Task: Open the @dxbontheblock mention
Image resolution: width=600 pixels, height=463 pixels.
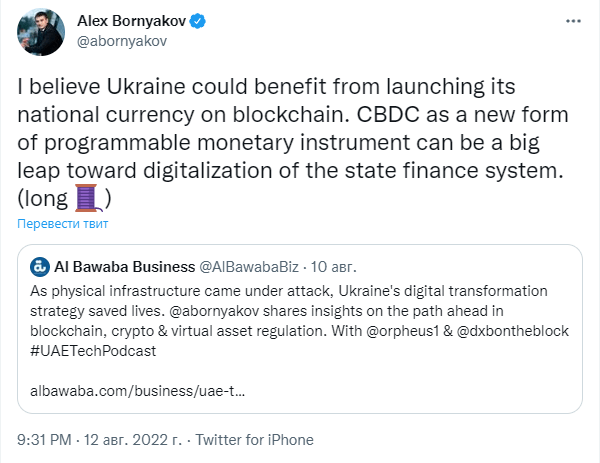Action: tap(513, 331)
